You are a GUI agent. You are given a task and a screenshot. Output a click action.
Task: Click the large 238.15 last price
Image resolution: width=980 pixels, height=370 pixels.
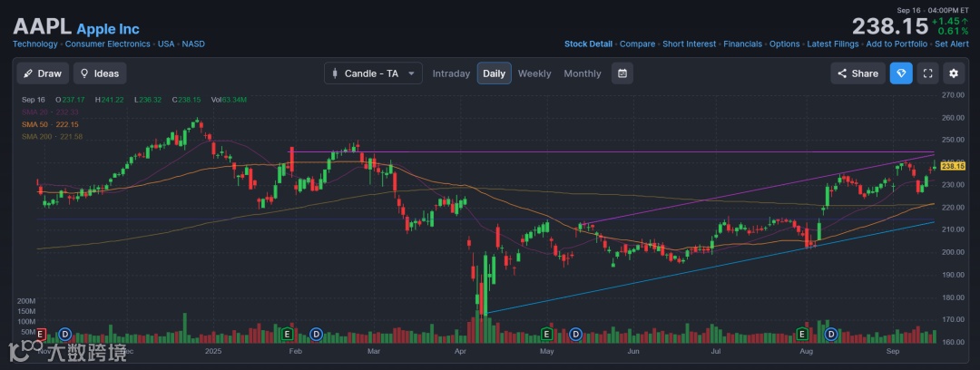click(890, 27)
